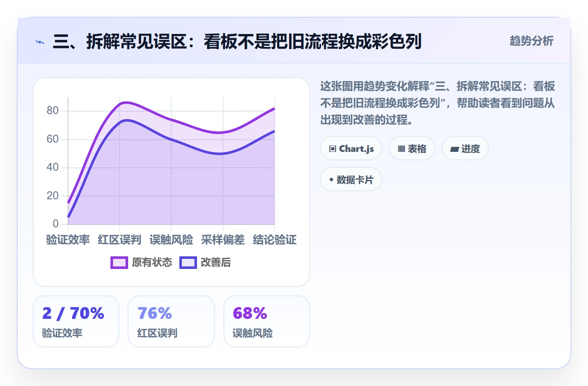Click the 60 y-axis tick value
This screenshot has width=588, height=386.
[x=52, y=139]
